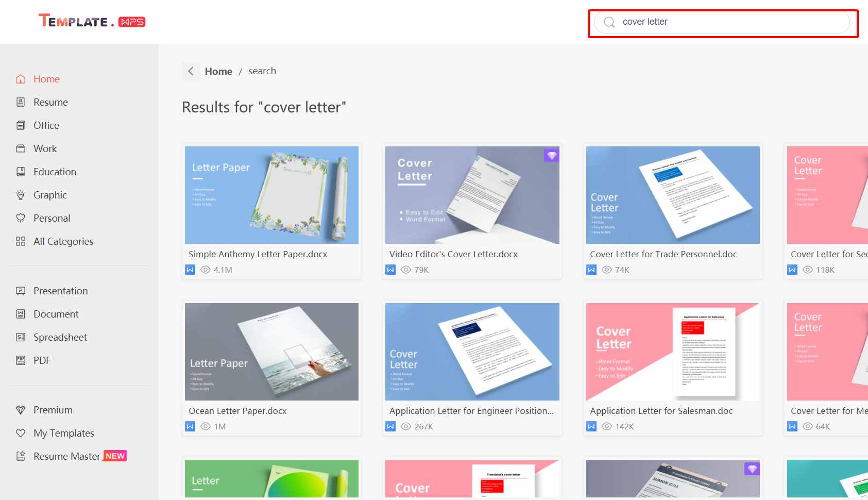Click the "1M" view count
The width and height of the screenshot is (868, 500).
[220, 426]
